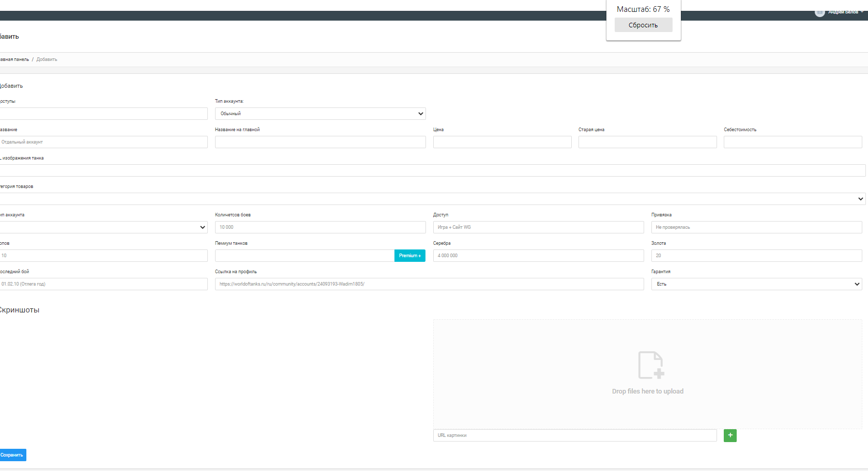This screenshot has height=471, width=868.
Task: Open the user menu chevron in header
Action: point(862,12)
